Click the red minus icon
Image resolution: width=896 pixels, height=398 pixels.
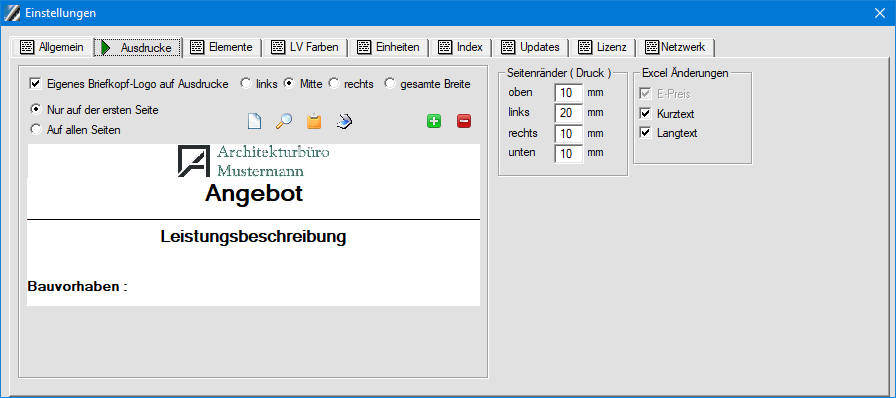[464, 121]
